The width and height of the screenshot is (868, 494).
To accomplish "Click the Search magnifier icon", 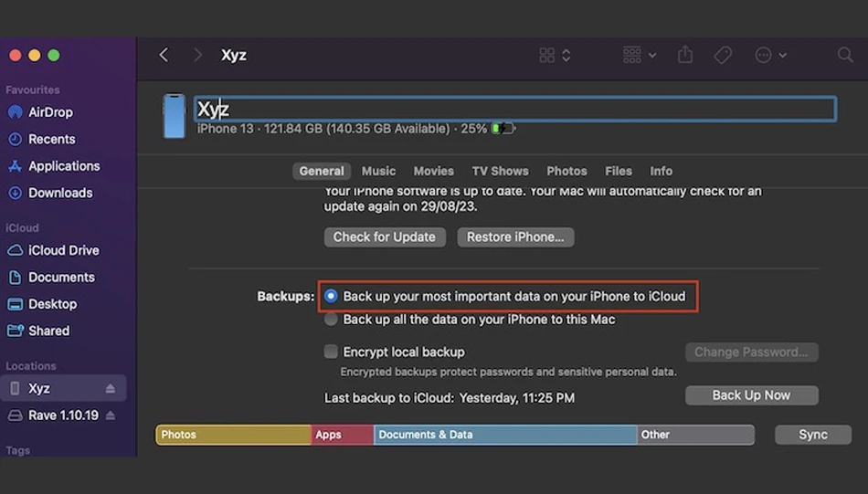I will click(x=845, y=55).
